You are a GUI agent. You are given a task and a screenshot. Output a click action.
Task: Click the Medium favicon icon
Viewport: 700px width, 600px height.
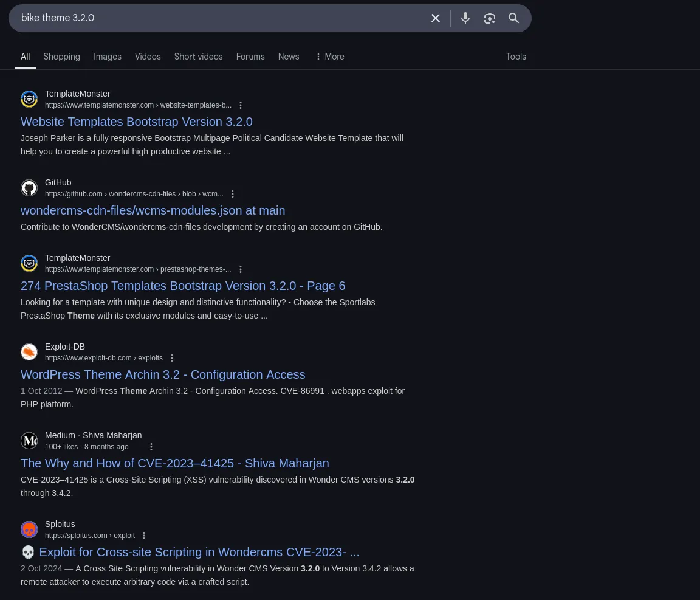[29, 441]
